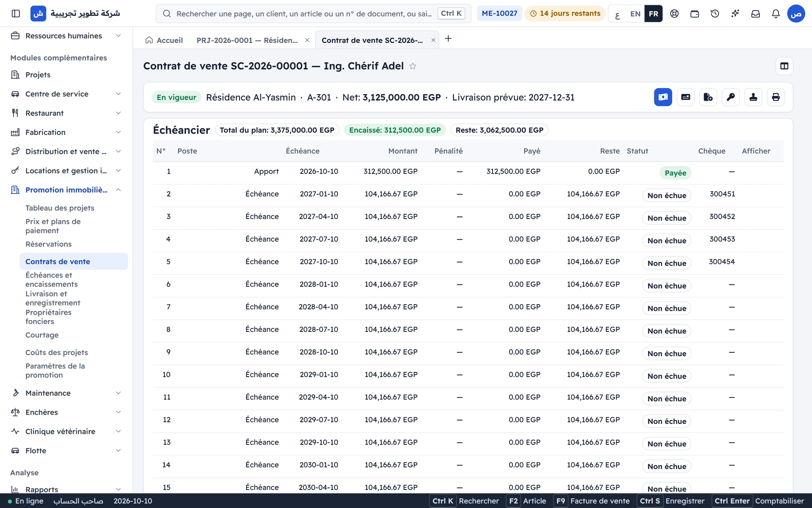Switch interface language to Arabic
The image size is (812, 508).
[x=617, y=14]
